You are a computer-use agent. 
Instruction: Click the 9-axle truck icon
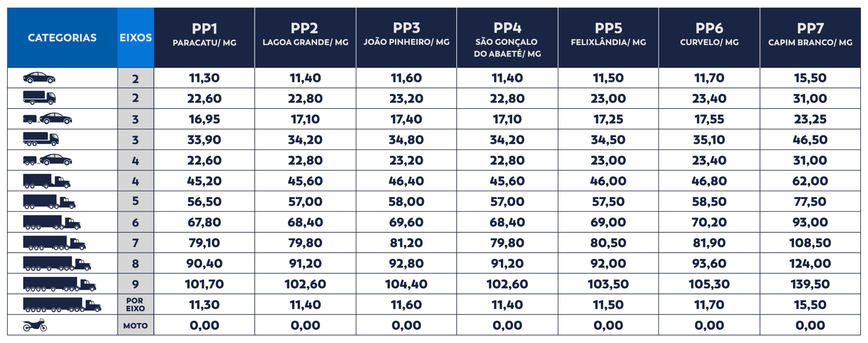(60, 284)
